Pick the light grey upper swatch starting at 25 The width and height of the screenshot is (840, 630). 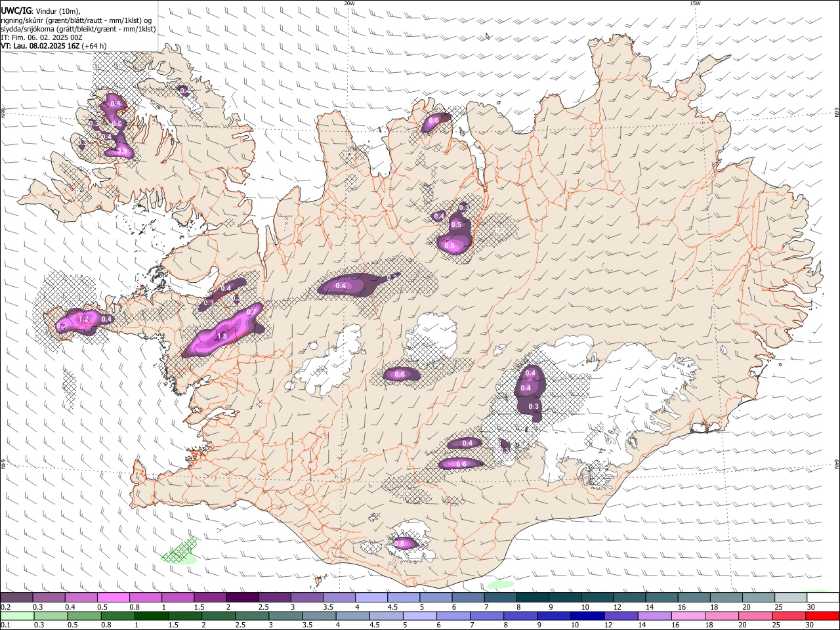[x=791, y=597]
